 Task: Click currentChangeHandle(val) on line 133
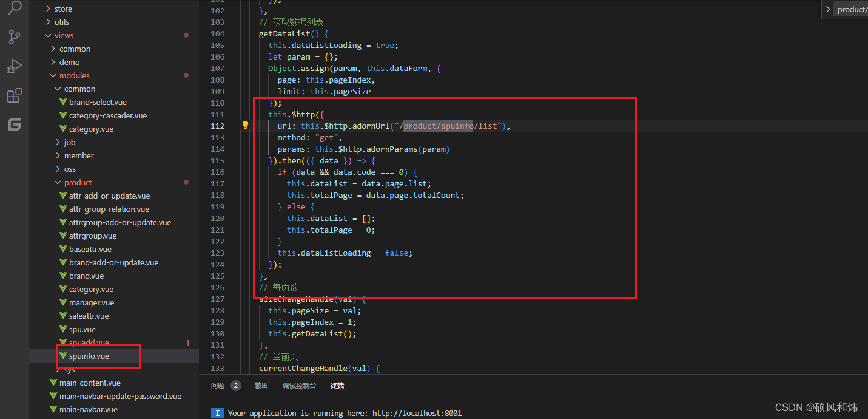(x=315, y=368)
